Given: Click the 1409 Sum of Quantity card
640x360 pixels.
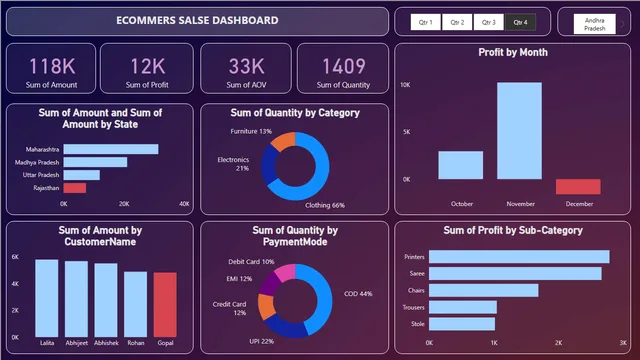Looking at the screenshot, I should pos(343,69).
